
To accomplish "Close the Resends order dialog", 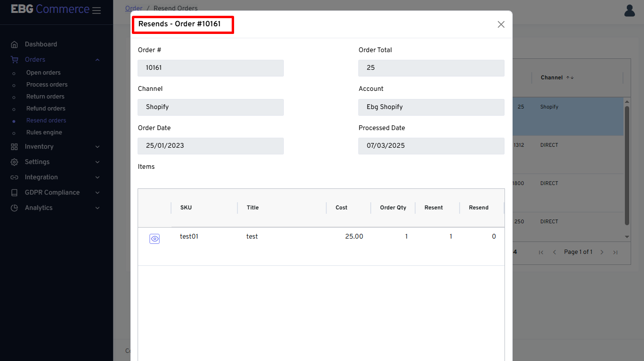I will coord(501,24).
